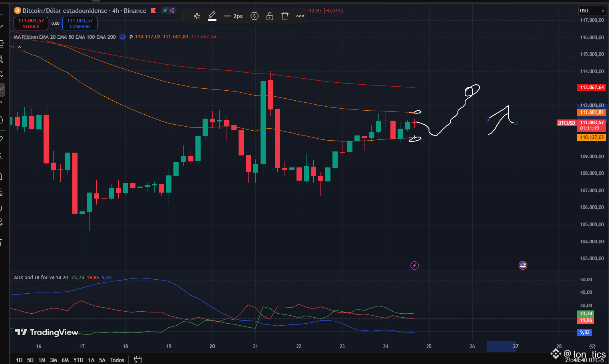Select the 1M time range
Screen dimensions: 609x364
click(x=42, y=360)
